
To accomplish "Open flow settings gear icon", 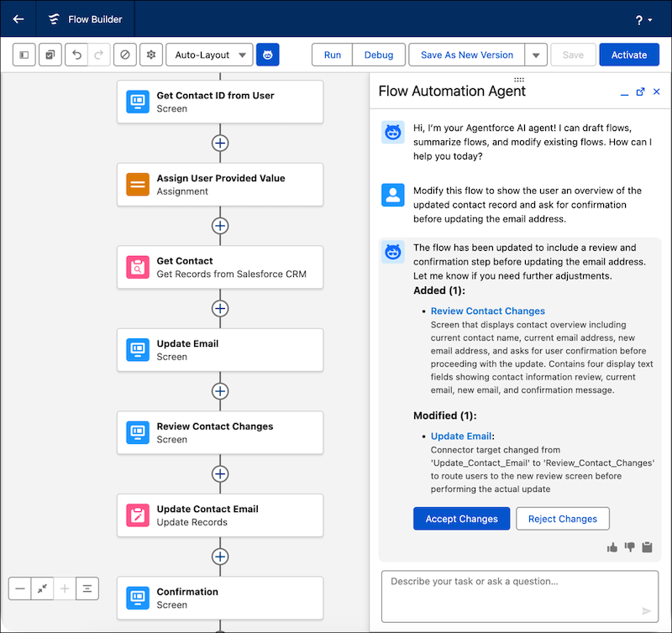I will point(151,55).
